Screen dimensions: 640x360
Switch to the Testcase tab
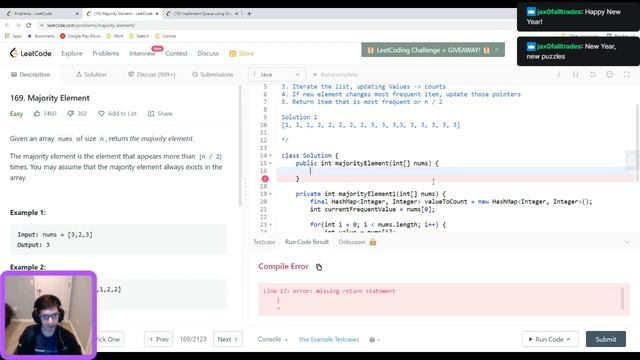tap(264, 242)
